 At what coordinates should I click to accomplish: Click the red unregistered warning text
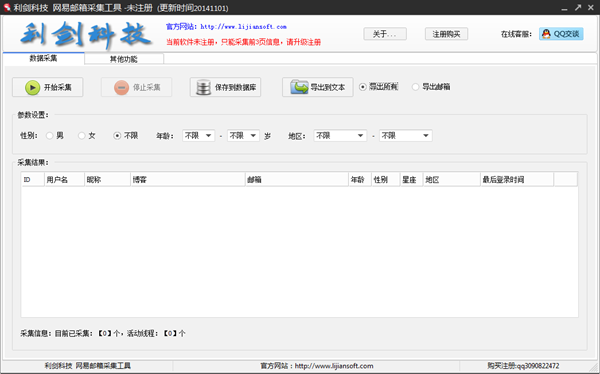pyautogui.click(x=243, y=42)
